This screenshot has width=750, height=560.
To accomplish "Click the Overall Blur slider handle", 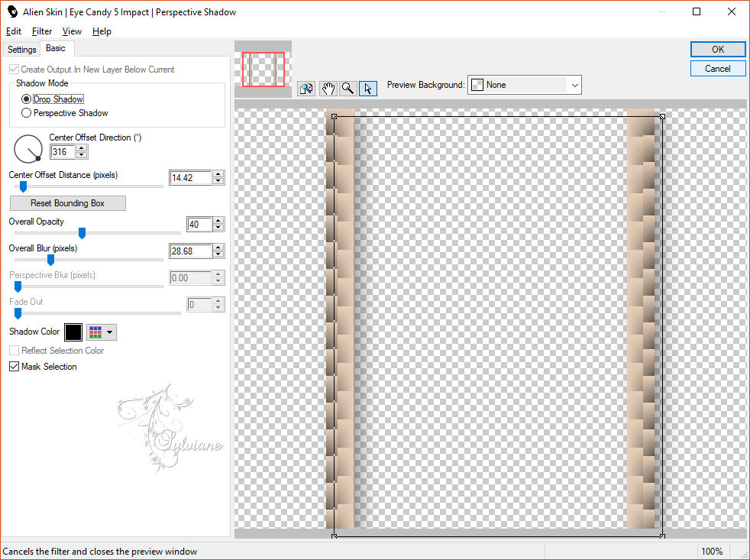I will 50,260.
